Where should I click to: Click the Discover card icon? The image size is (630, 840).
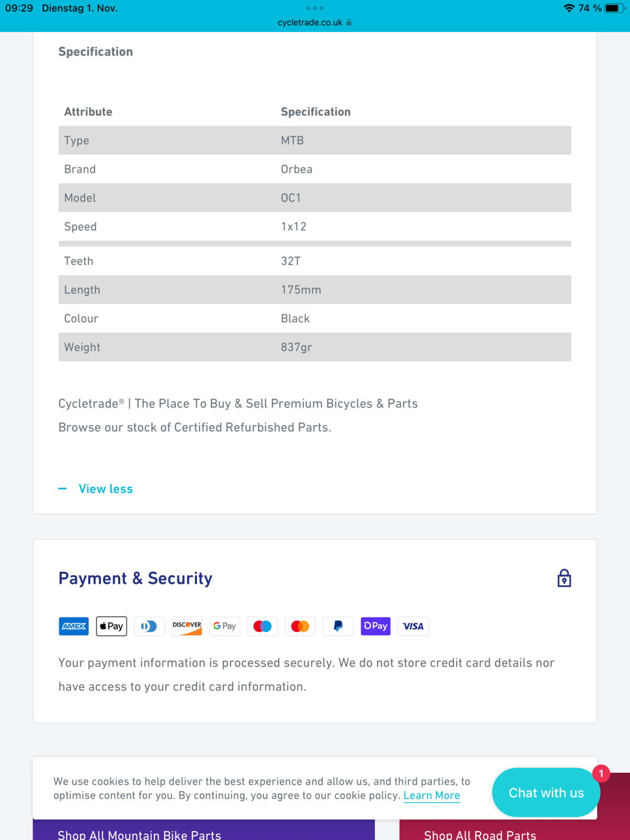187,626
